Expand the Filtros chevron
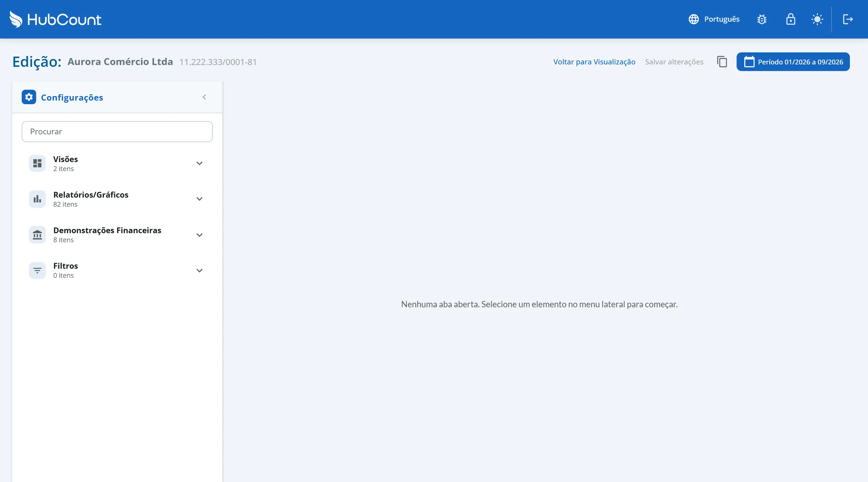Screen dimensions: 868x482 199,270
